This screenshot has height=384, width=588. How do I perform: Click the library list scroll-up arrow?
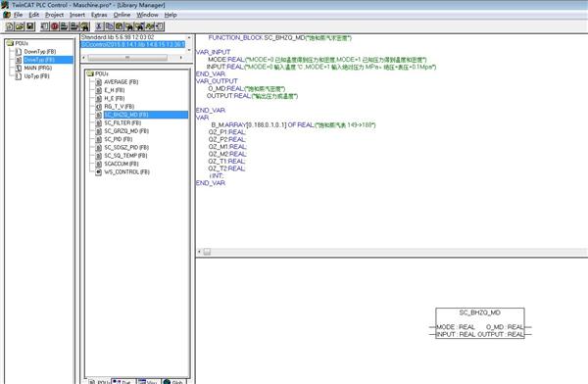[x=189, y=37]
